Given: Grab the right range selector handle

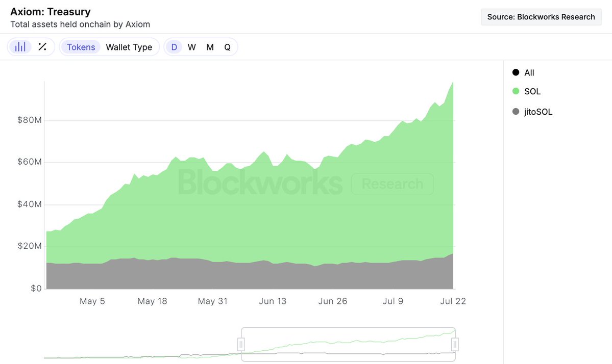Looking at the screenshot, I should coord(455,345).
